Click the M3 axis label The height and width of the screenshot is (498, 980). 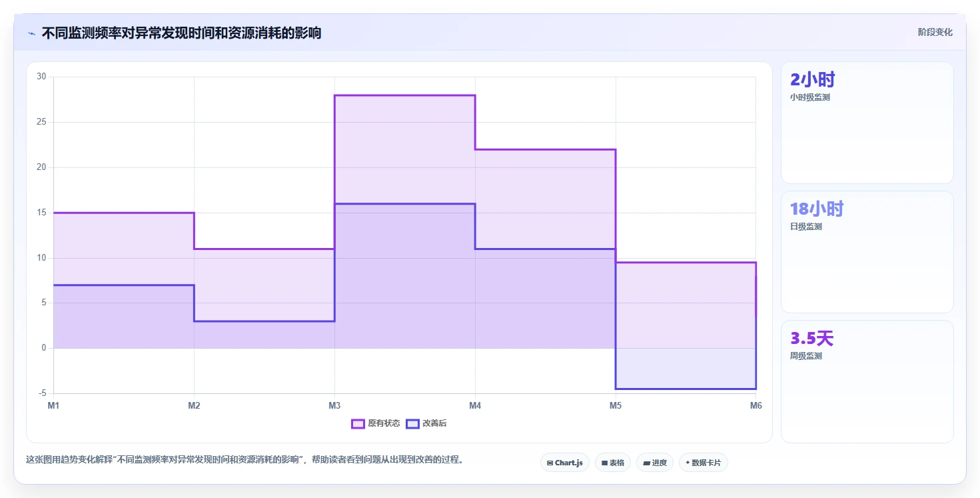[x=334, y=405]
